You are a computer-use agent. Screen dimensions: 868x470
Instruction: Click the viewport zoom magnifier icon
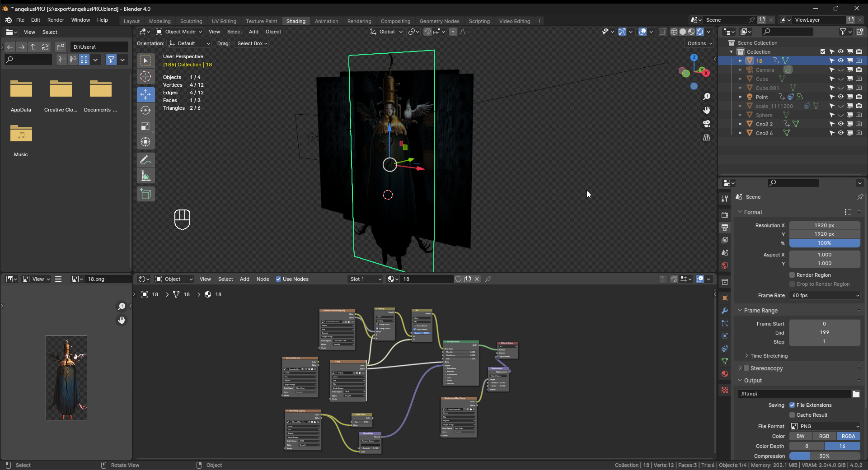point(707,97)
